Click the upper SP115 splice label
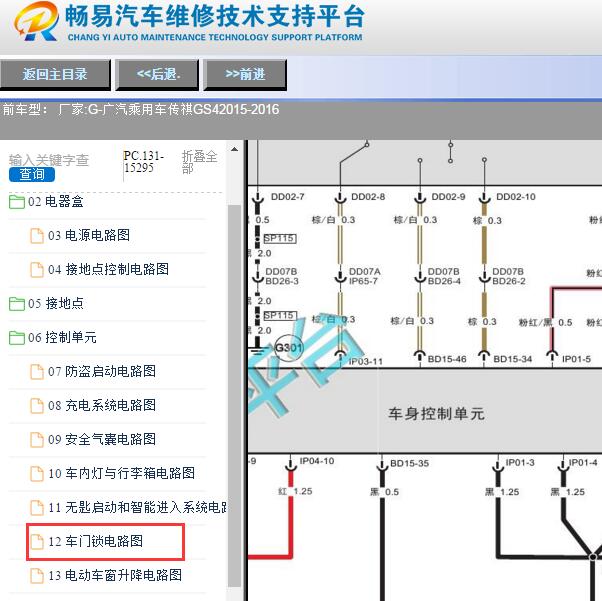The width and height of the screenshot is (602, 601). [x=280, y=238]
